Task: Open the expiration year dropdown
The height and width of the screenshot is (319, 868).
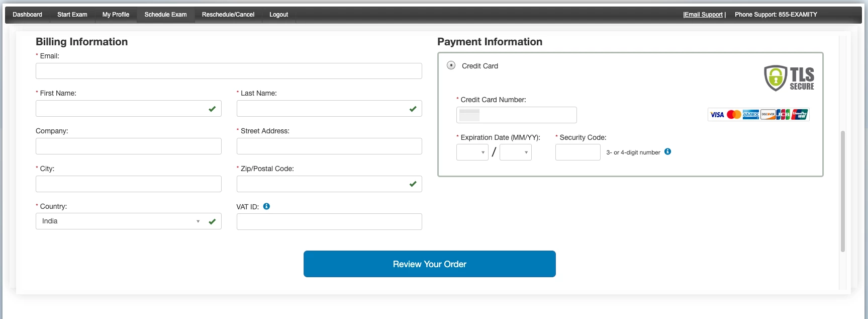Action: pos(516,152)
